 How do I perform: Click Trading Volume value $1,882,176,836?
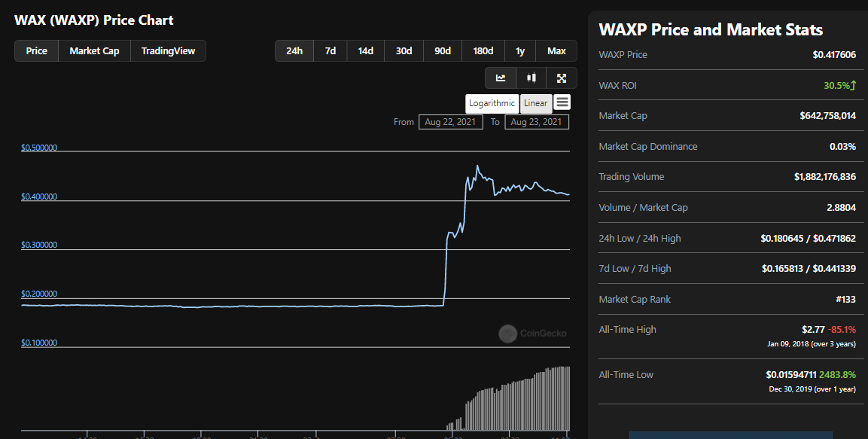click(x=825, y=177)
